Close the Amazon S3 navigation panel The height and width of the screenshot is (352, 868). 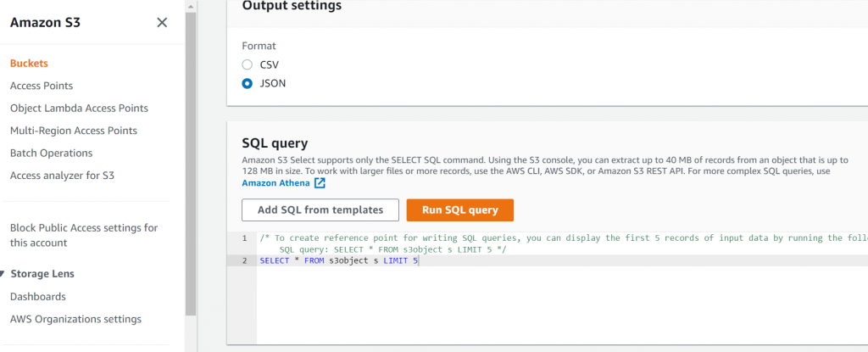pyautogui.click(x=162, y=22)
